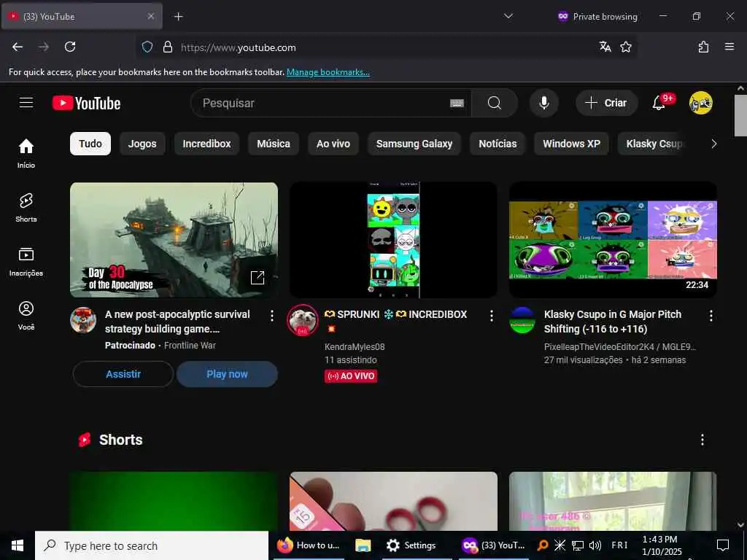Select the Música filter chip
747x560 pixels.
point(274,144)
